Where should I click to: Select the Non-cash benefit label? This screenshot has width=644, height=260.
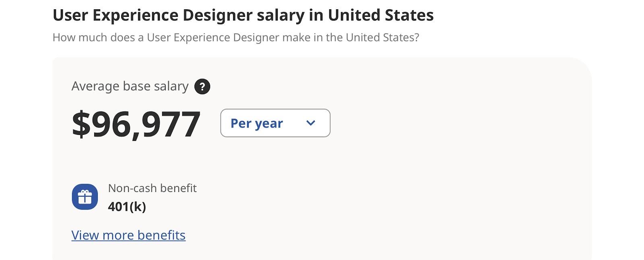(152, 188)
